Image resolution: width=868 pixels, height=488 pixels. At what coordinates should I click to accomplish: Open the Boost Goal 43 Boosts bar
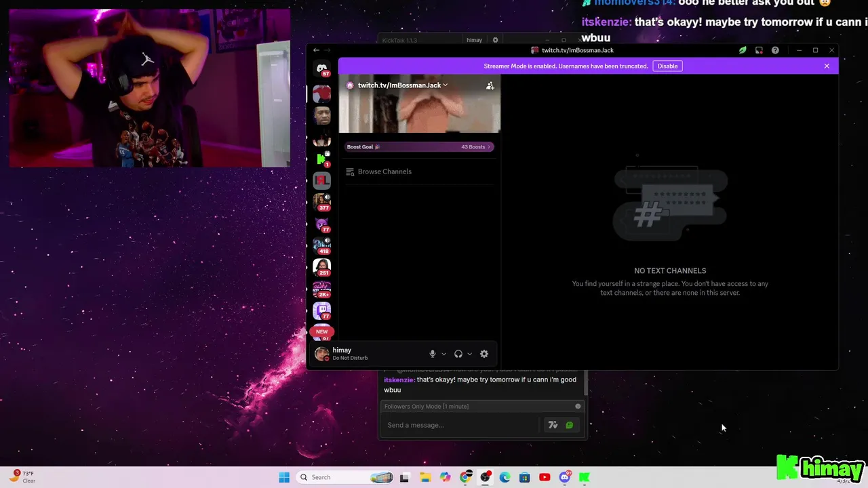pos(419,147)
